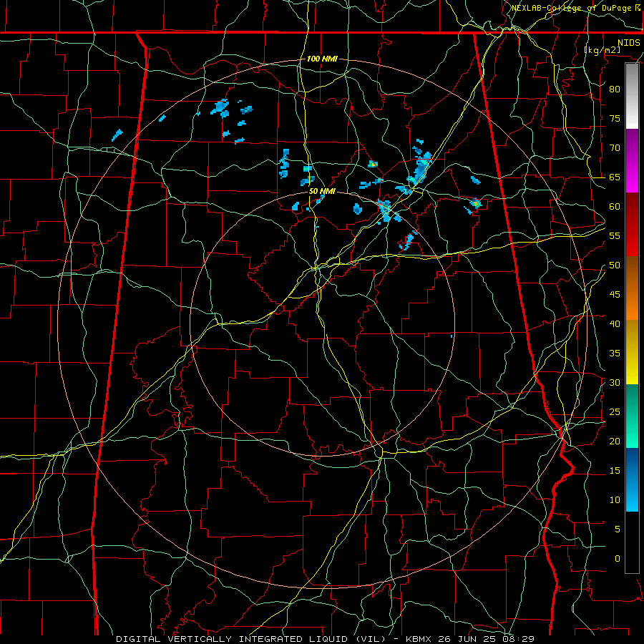The image size is (644, 644).
Task: Click the legend value 30
Action: tap(615, 383)
